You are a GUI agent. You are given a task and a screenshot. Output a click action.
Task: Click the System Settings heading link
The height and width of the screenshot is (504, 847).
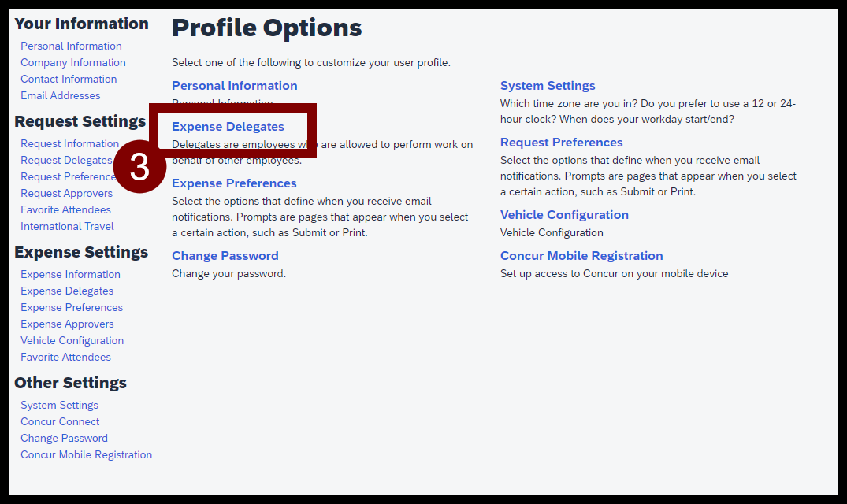point(547,85)
